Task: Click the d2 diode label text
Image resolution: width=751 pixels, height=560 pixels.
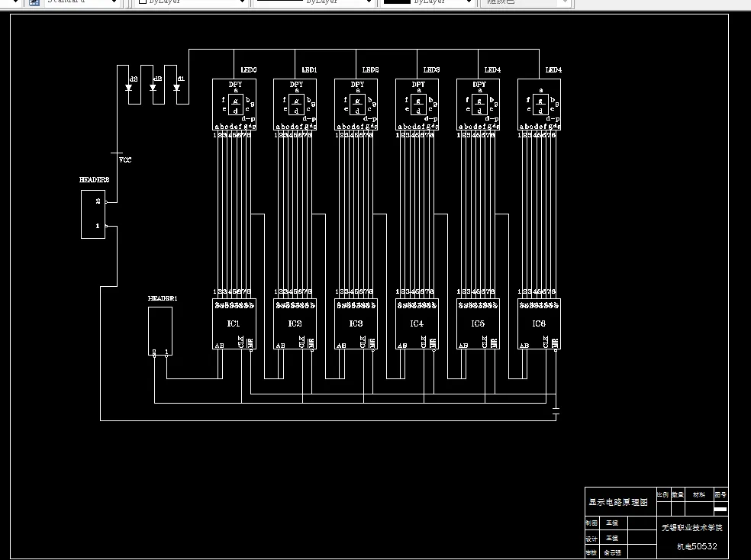Action: (157, 79)
